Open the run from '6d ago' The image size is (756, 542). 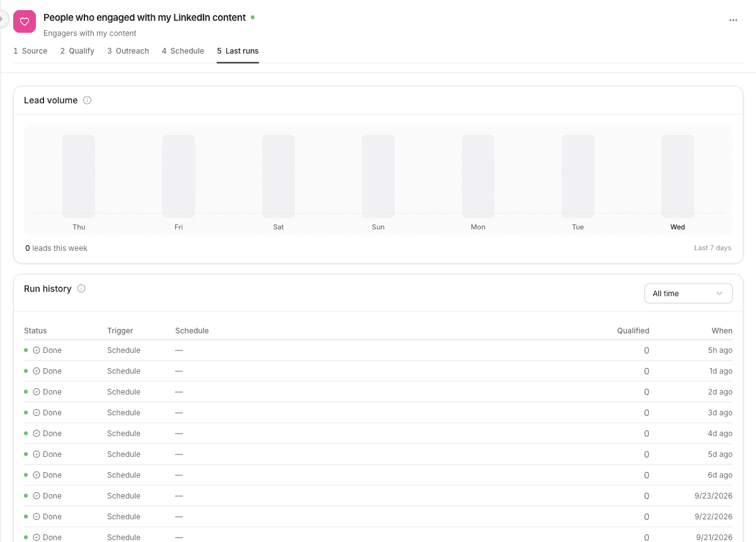pyautogui.click(x=378, y=475)
